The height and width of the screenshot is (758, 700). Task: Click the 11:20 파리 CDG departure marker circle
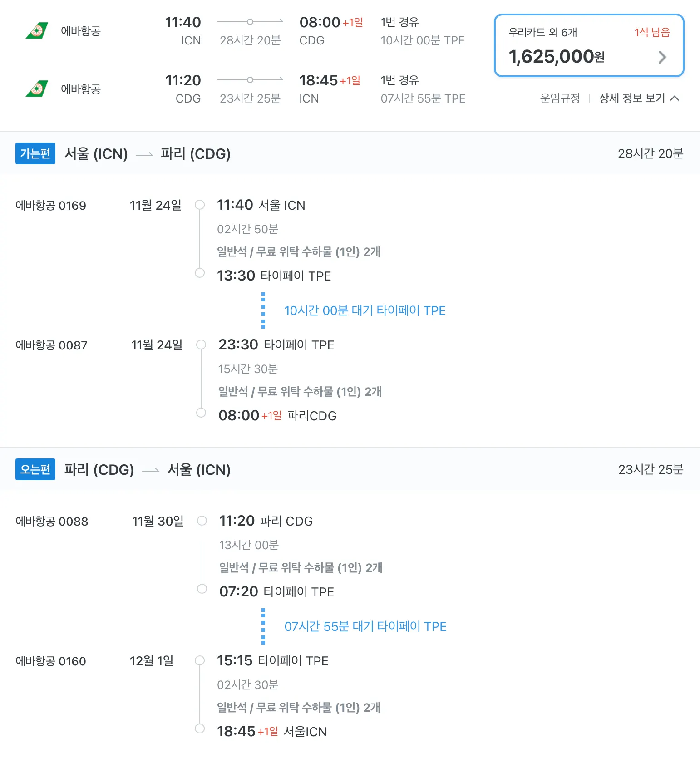click(x=202, y=521)
